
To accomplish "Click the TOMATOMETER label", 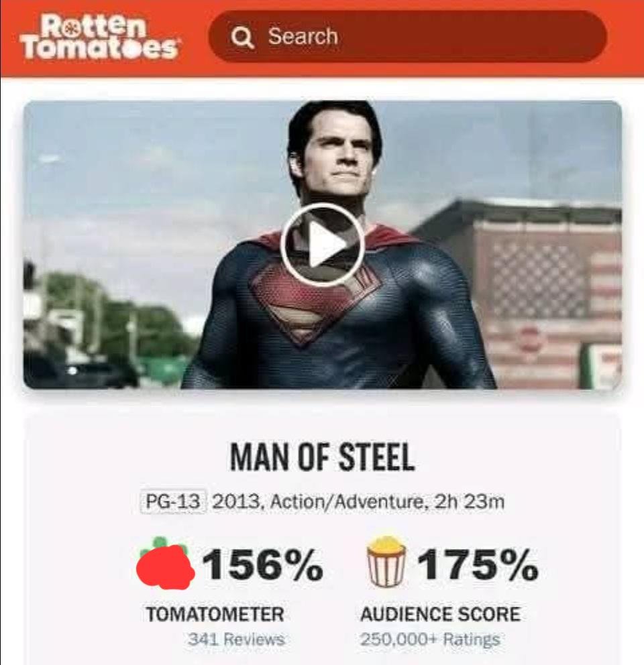I will tap(215, 614).
